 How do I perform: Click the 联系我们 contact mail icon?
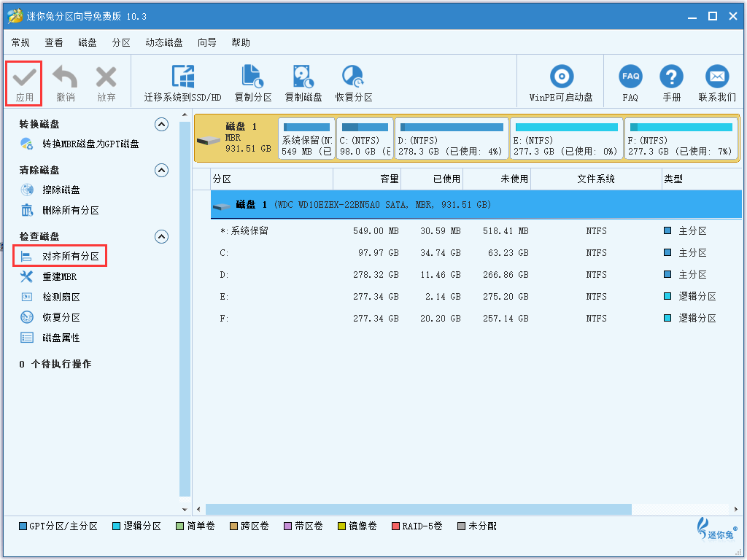(x=717, y=76)
